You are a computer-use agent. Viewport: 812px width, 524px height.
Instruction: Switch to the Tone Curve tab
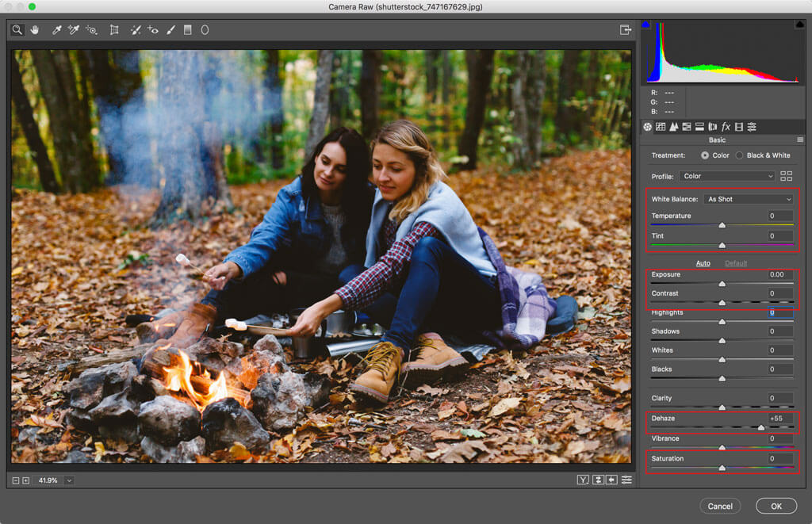[661, 127]
